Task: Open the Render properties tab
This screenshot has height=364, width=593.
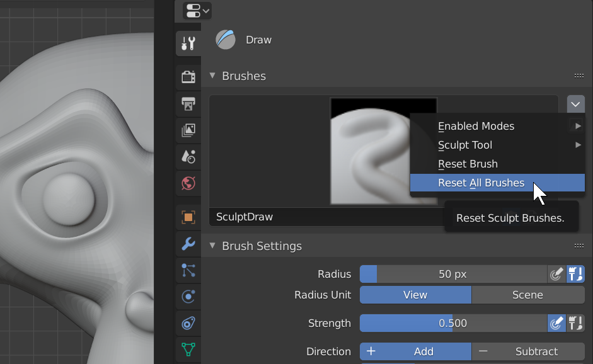Action: [x=188, y=76]
